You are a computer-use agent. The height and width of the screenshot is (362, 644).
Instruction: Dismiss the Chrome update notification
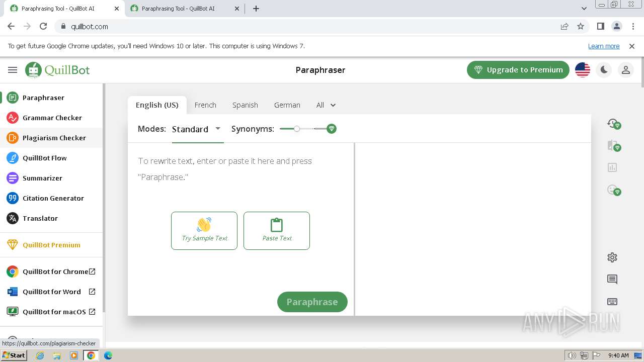tap(632, 46)
